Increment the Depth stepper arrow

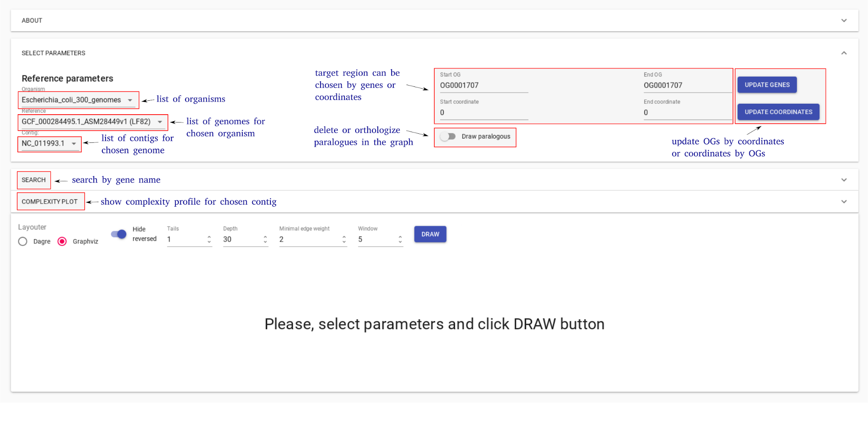coord(265,237)
